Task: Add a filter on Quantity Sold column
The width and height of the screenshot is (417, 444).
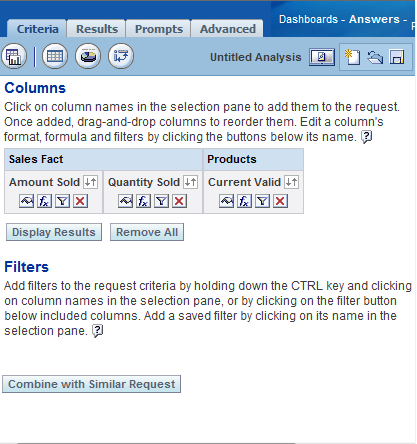Action: [x=161, y=201]
